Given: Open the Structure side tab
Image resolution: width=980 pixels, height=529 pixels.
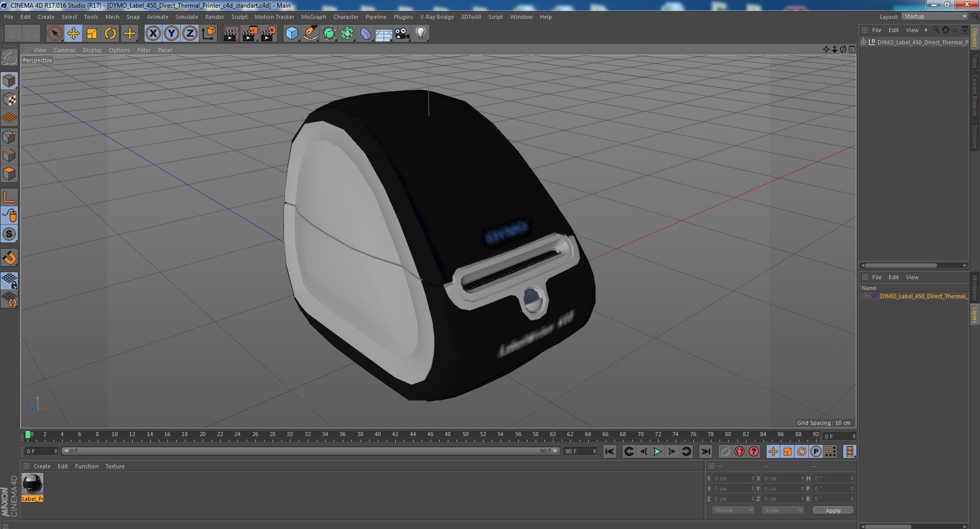Looking at the screenshot, I should 974,136.
